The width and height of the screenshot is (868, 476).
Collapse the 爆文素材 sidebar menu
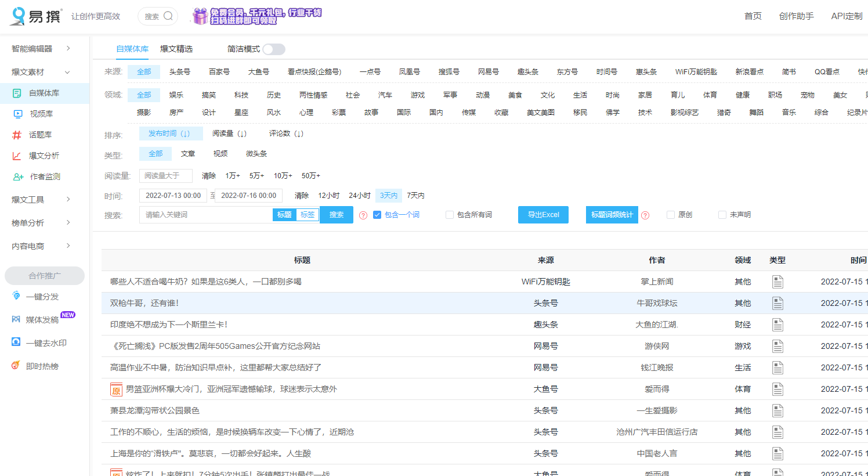click(x=42, y=72)
